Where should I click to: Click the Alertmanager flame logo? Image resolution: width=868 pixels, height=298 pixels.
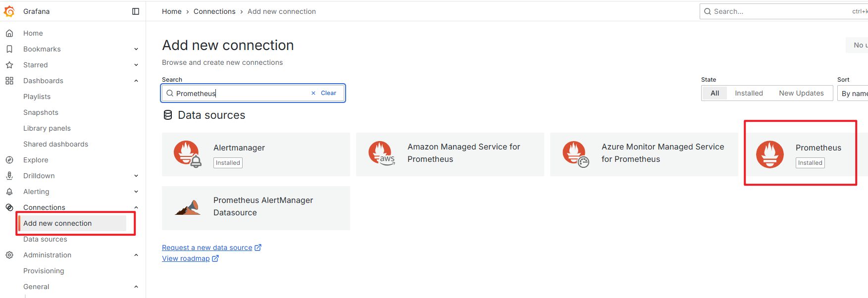tap(188, 154)
